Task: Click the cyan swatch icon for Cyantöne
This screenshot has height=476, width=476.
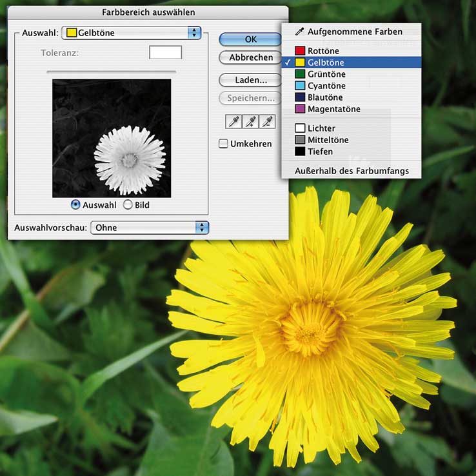Action: (299, 86)
